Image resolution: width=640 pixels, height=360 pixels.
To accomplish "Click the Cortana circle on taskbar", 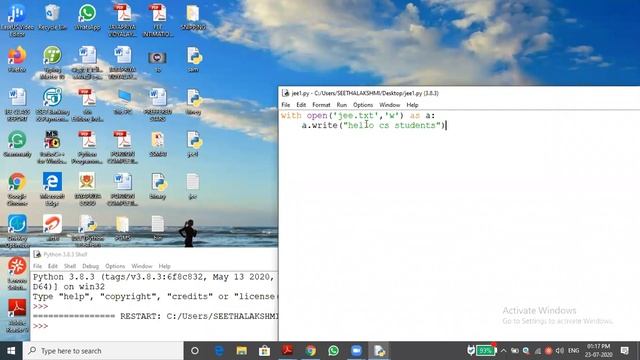I will pyautogui.click(x=195, y=351).
